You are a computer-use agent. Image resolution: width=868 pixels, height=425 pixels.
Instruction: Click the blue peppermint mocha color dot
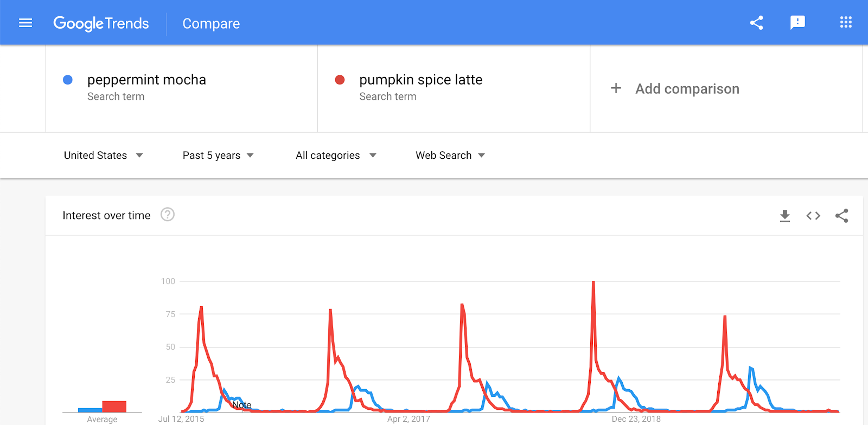click(68, 80)
